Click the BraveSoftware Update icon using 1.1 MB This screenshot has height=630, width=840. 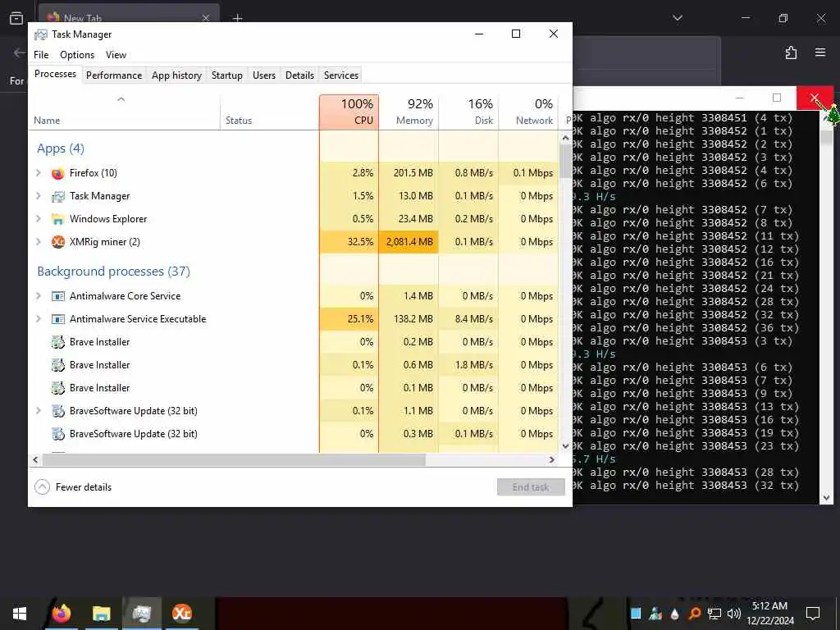(x=58, y=411)
